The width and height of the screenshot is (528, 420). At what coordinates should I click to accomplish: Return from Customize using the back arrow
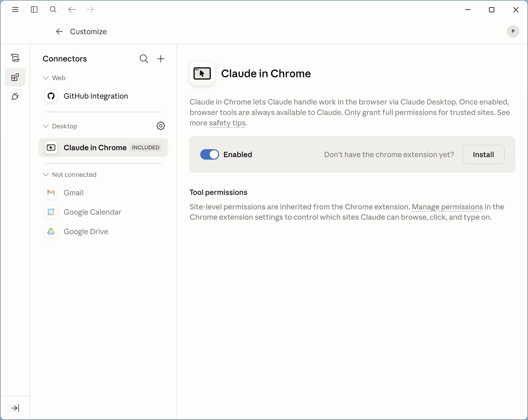pos(59,31)
